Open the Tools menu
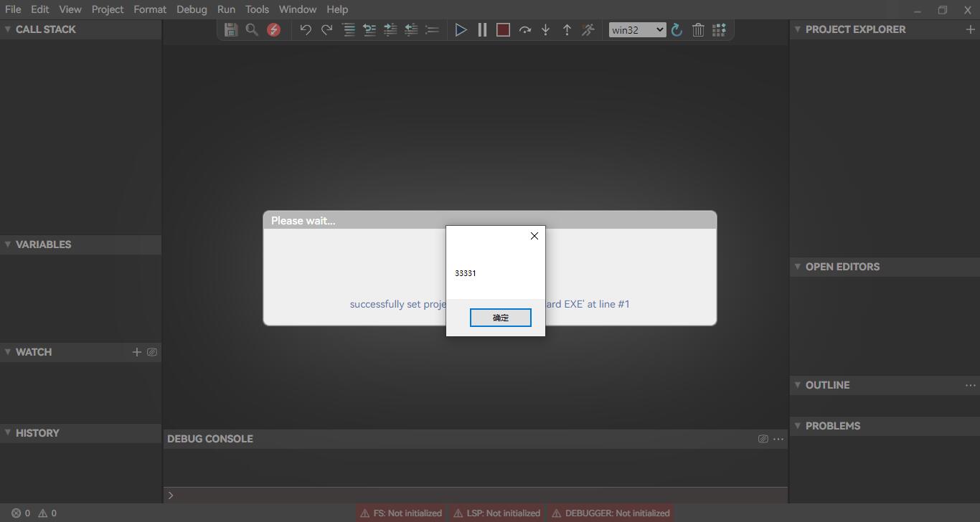 (x=257, y=9)
